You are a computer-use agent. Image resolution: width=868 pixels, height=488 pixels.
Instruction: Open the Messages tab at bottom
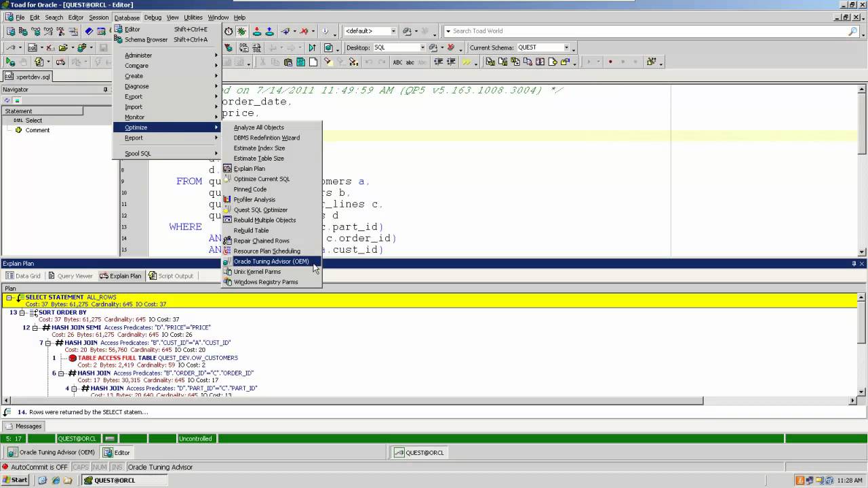[x=24, y=426]
